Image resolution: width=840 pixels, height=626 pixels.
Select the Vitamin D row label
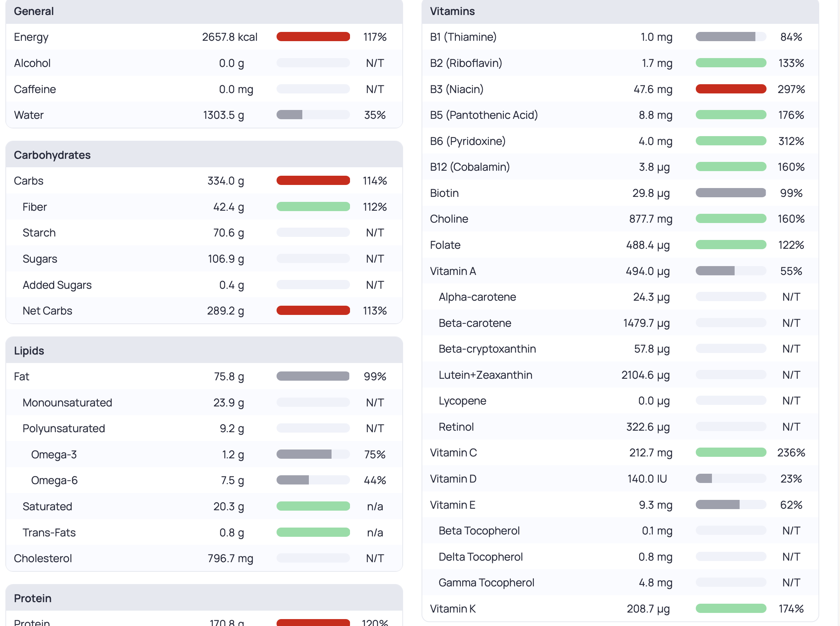coord(453,479)
